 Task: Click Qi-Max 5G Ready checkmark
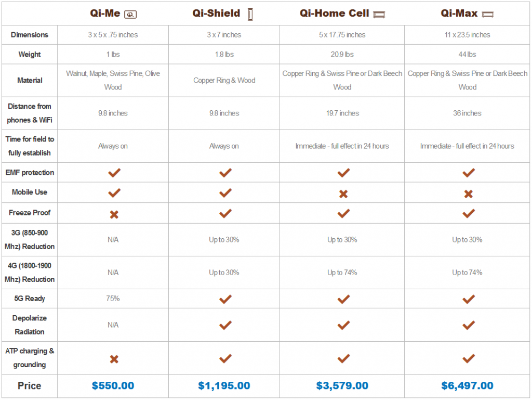[x=469, y=299]
